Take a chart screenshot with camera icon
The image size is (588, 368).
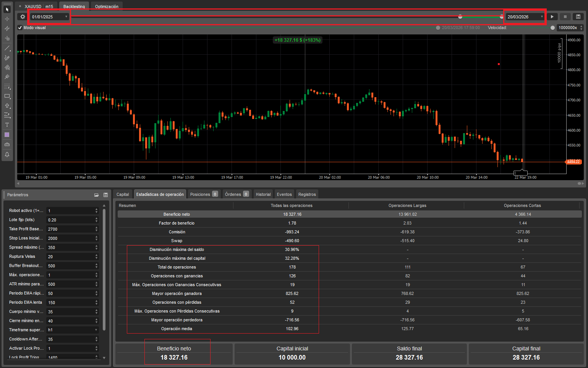pyautogui.click(x=7, y=145)
